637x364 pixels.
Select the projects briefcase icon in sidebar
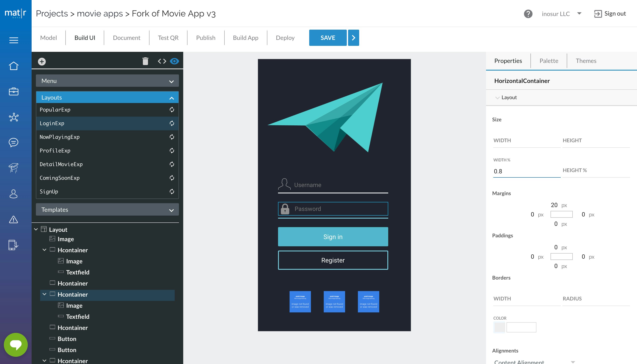click(x=13, y=91)
